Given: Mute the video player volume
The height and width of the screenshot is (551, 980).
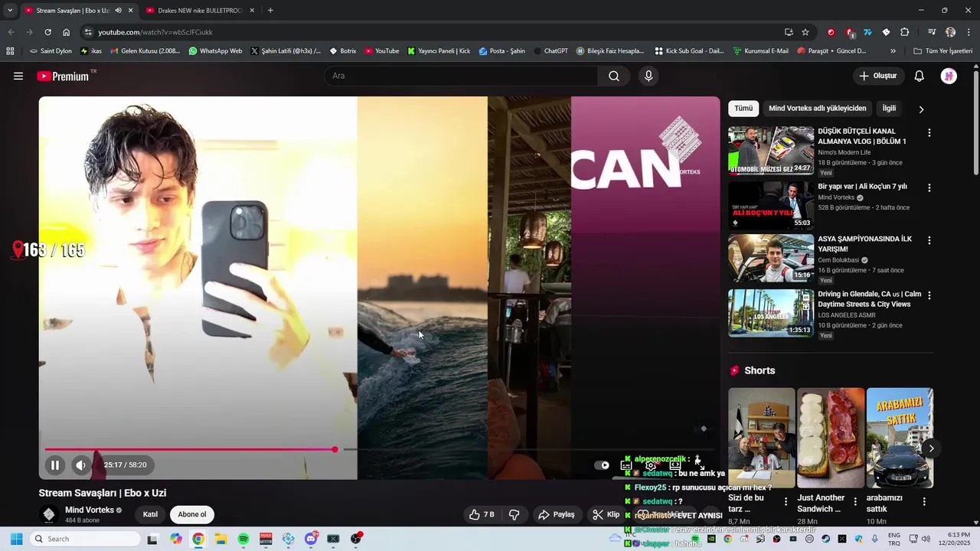Looking at the screenshot, I should coord(81,465).
